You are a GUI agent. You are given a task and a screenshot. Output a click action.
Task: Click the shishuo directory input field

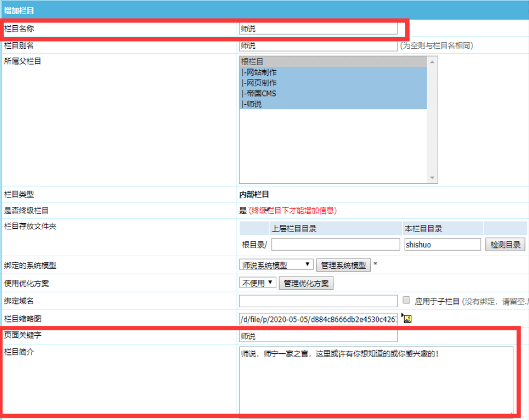tap(443, 244)
